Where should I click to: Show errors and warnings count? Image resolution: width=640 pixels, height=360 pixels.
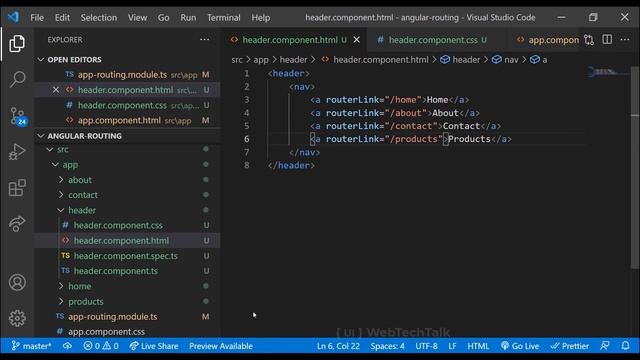(101, 346)
